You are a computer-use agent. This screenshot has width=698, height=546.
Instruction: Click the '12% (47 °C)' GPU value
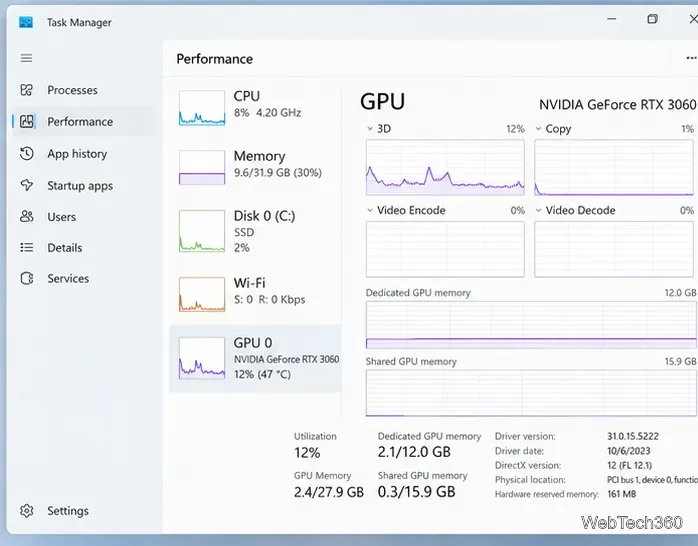tap(262, 374)
